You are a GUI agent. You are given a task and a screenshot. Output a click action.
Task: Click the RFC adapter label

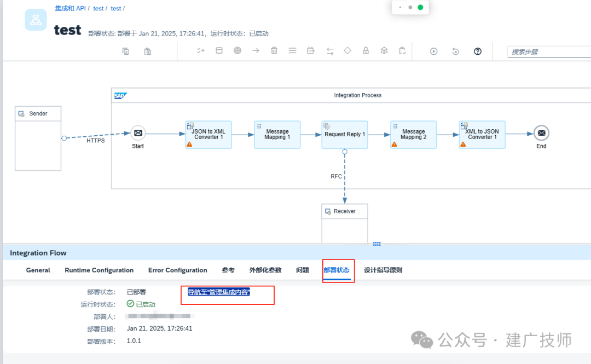[336, 177]
